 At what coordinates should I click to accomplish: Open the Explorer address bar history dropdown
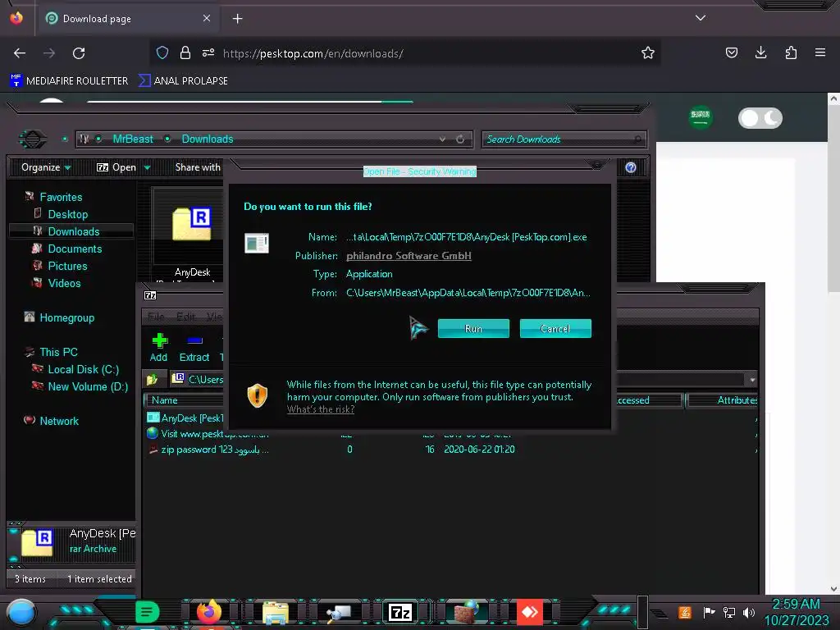[442, 139]
